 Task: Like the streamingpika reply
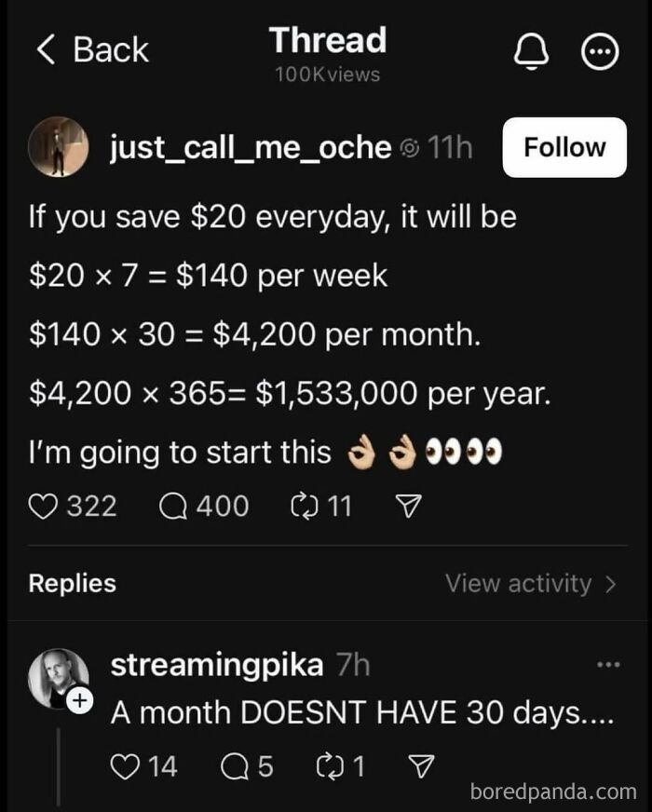(124, 765)
